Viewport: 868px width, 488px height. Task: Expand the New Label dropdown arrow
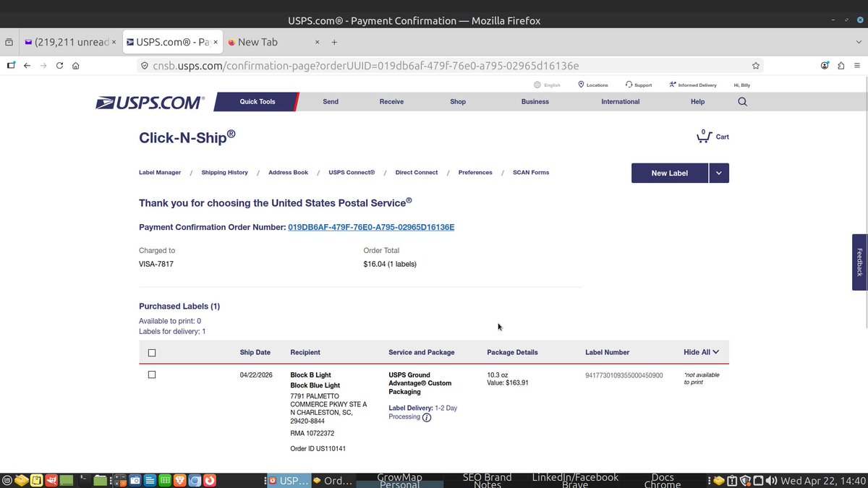[719, 173]
